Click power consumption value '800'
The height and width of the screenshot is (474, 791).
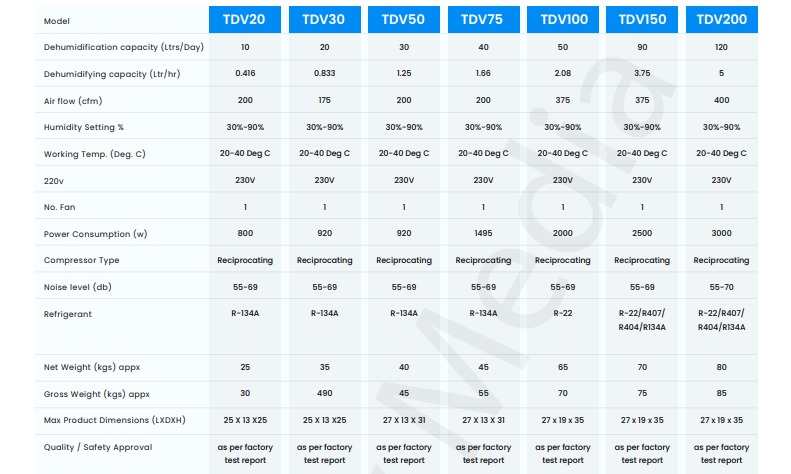coord(245,233)
